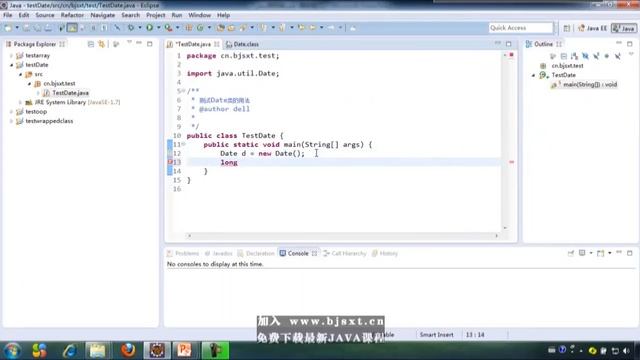Screen dimensions: 640x360
Task: Open the Project menu
Action: tap(156, 15)
